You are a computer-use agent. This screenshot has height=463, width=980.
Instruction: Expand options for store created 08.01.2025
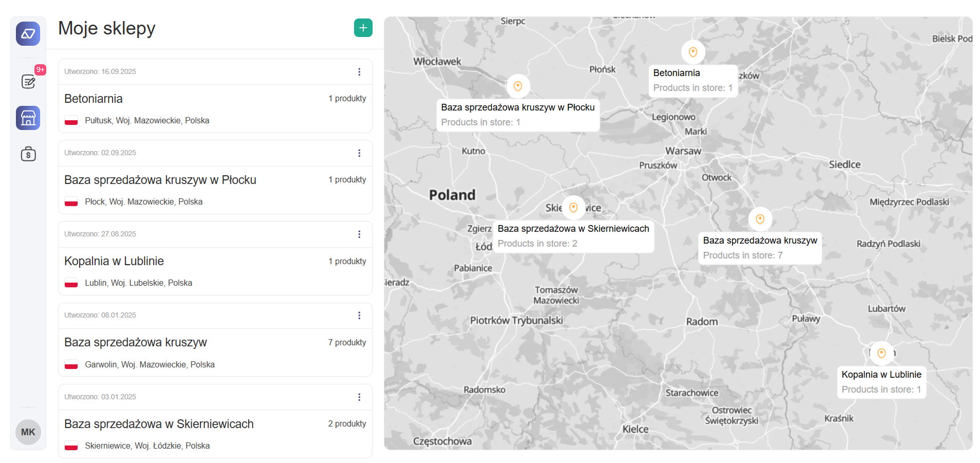[359, 316]
